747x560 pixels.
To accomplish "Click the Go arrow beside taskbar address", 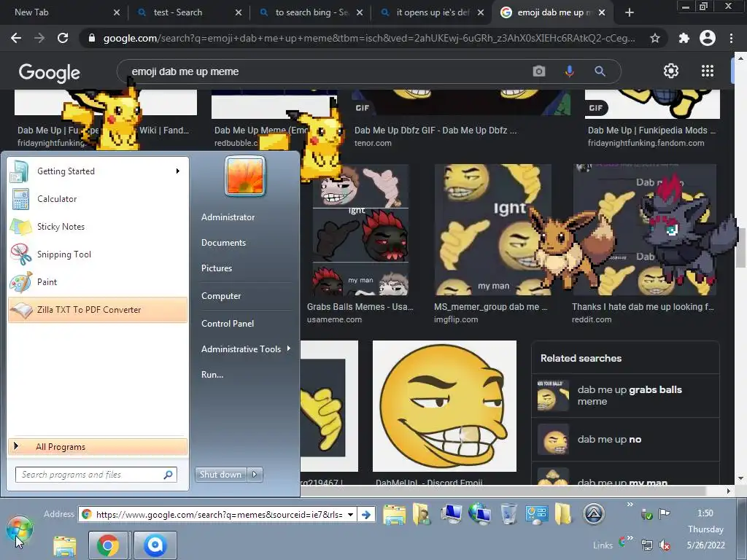I will tap(366, 514).
